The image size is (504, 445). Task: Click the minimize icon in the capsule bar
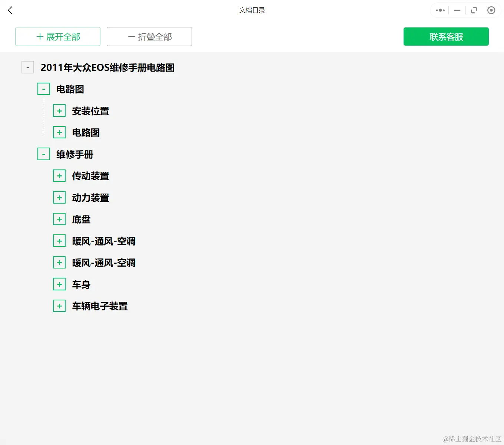tap(457, 10)
